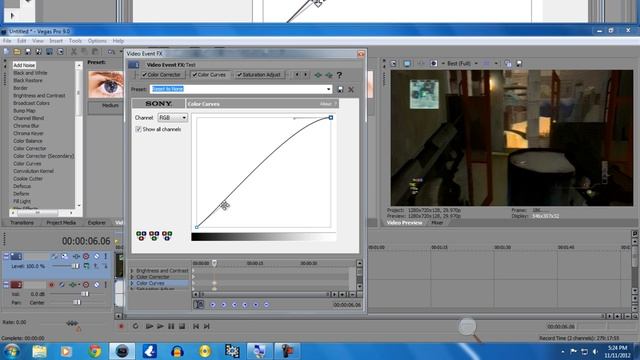This screenshot has width=640, height=360.
Task: Click Play From Start button
Action: click(x=149, y=326)
